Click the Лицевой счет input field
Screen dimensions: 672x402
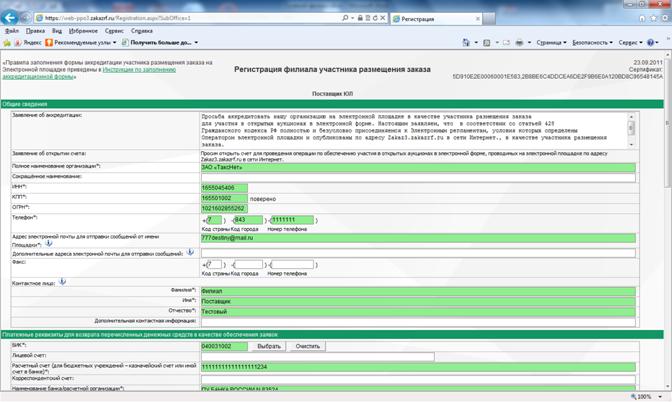click(x=318, y=356)
